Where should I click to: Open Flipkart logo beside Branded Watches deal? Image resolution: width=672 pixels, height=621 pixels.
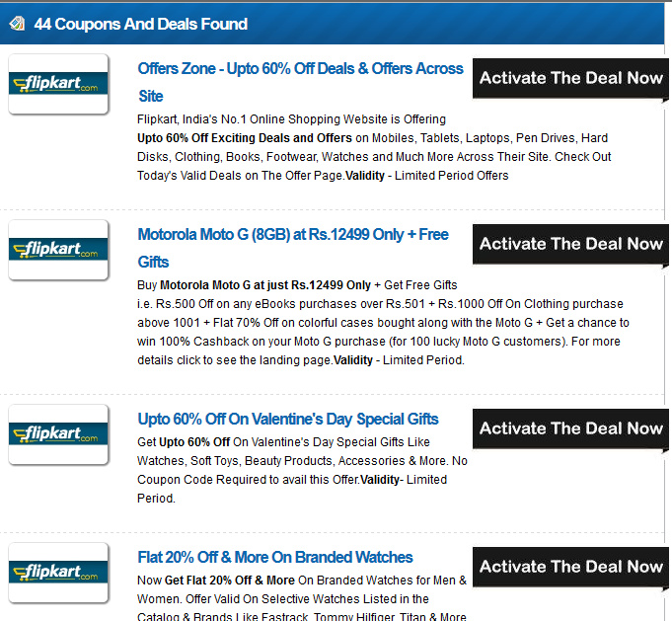58,573
